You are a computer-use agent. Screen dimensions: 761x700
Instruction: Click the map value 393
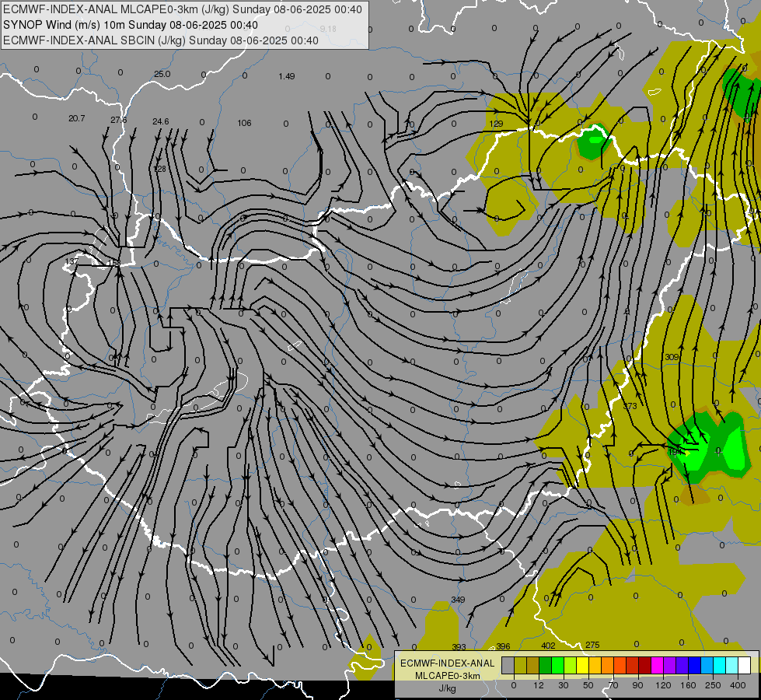(459, 647)
